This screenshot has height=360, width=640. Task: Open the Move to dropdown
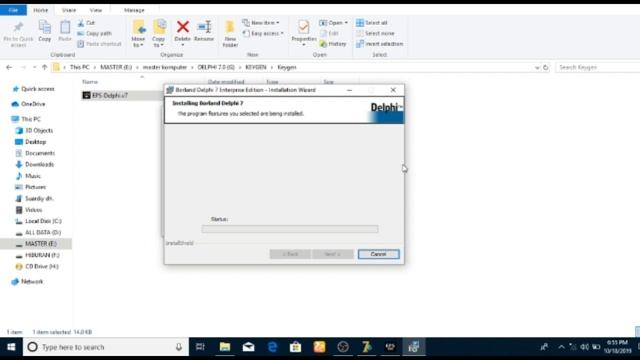click(x=138, y=33)
